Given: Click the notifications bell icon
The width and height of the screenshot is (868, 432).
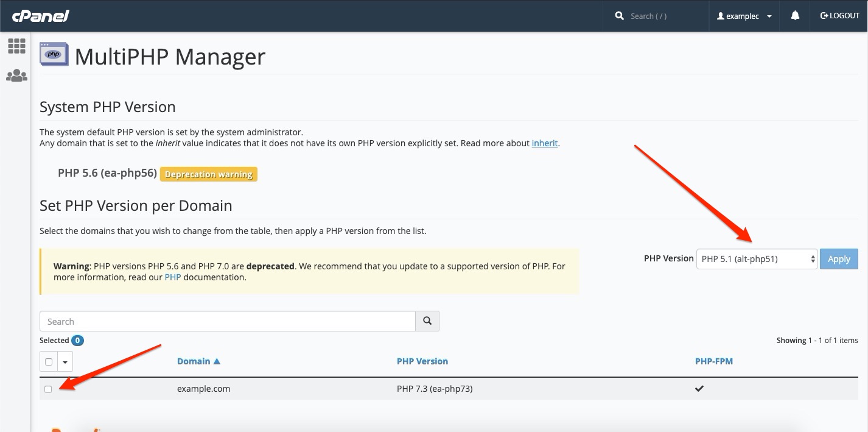Looking at the screenshot, I should pos(795,16).
